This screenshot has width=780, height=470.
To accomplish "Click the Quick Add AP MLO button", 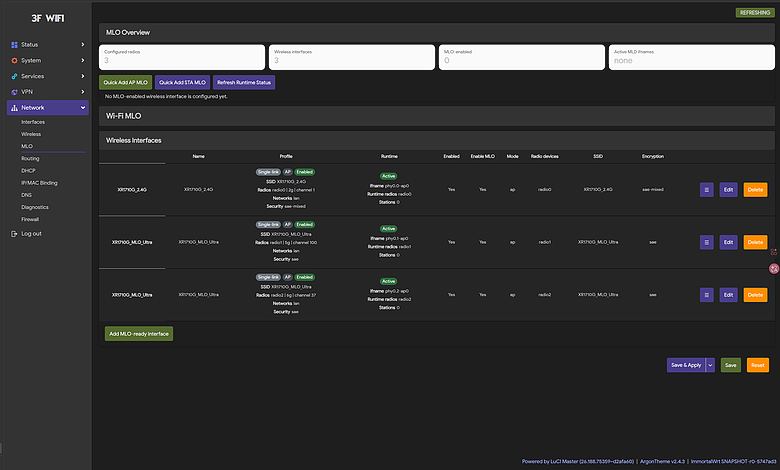I will tap(125, 83).
